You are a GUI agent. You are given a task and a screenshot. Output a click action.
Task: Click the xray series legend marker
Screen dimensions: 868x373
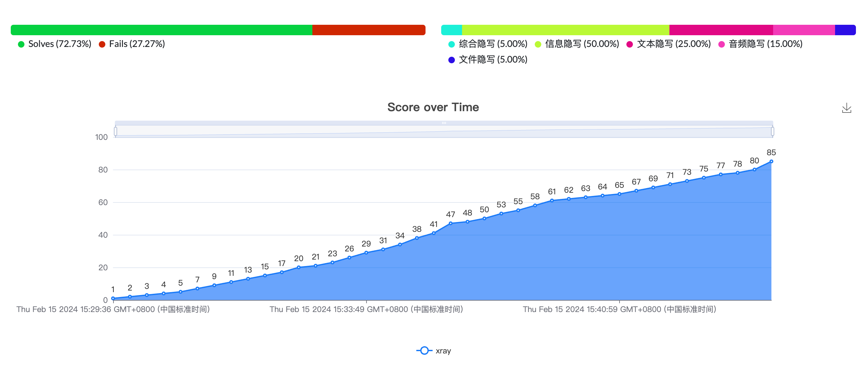coord(424,351)
